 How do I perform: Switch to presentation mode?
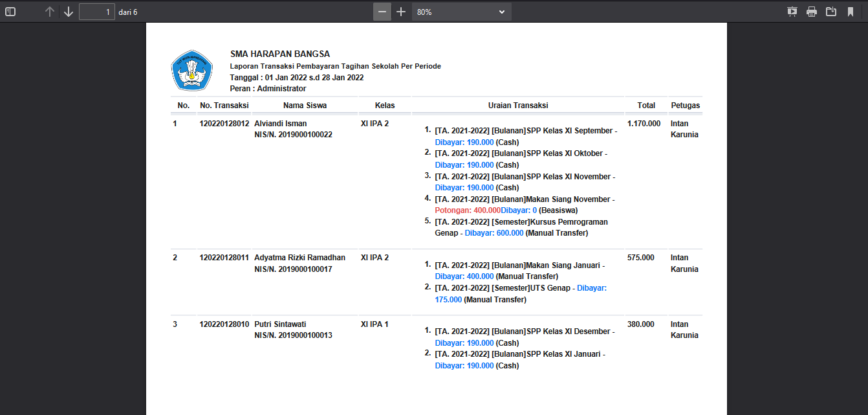coord(792,12)
